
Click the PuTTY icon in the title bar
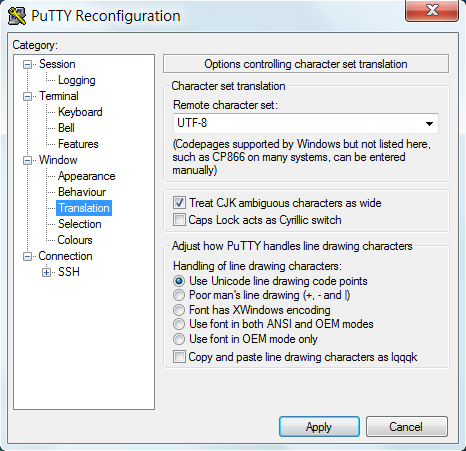(17, 16)
